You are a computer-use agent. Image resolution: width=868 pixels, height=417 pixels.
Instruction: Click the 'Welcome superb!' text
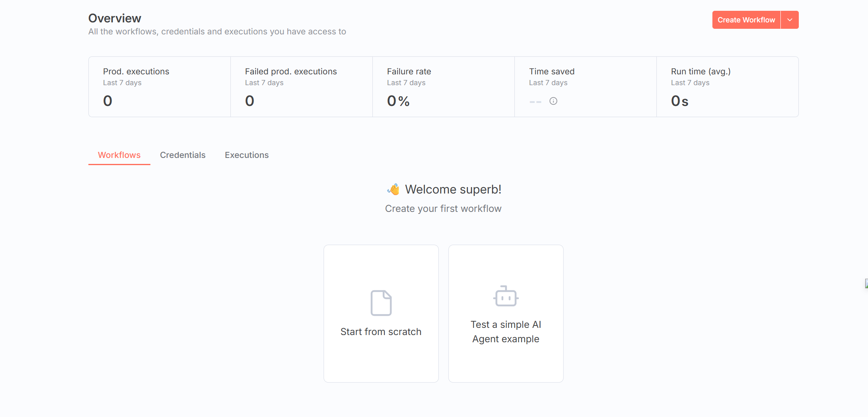pos(453,189)
